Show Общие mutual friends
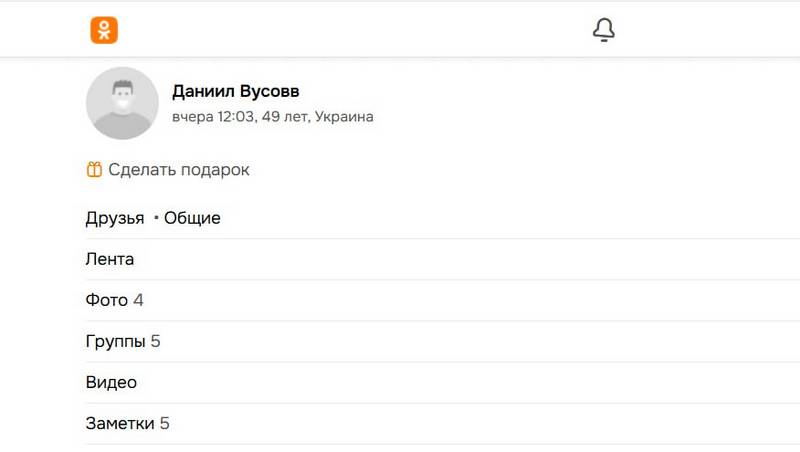This screenshot has height=452, width=800. 192,218
